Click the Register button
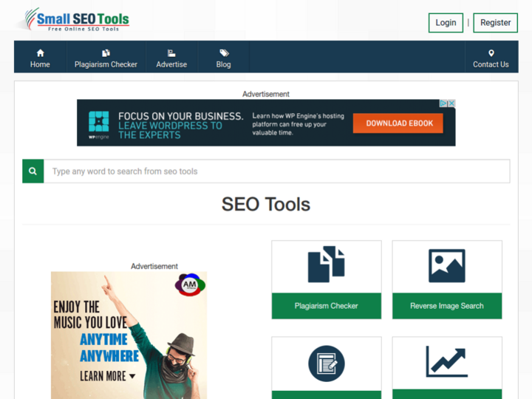This screenshot has height=399, width=532. click(495, 23)
